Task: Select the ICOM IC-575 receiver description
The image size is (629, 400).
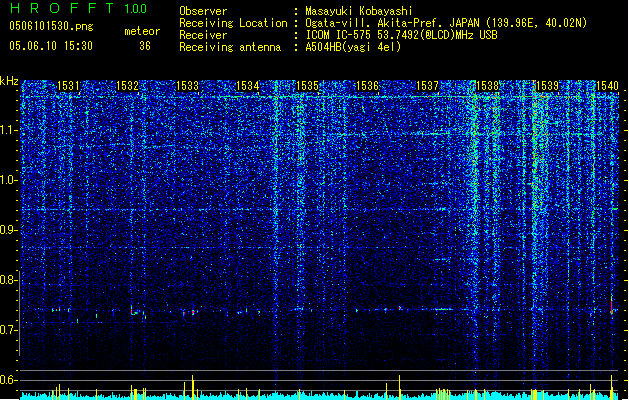Action: click(x=401, y=35)
